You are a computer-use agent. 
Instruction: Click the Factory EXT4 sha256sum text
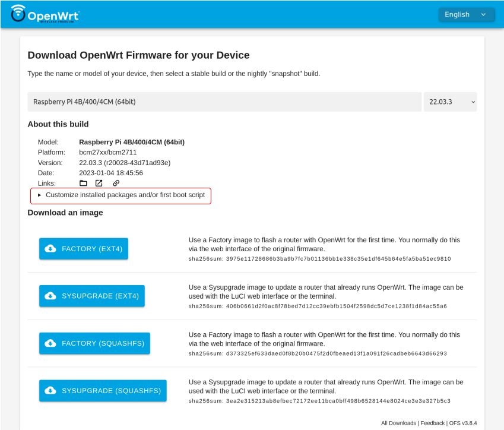click(319, 259)
